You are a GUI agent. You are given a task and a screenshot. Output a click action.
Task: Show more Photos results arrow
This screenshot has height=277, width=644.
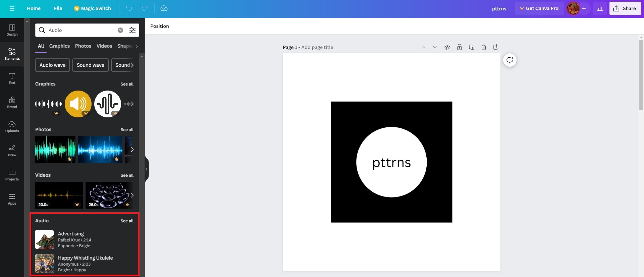click(x=132, y=150)
